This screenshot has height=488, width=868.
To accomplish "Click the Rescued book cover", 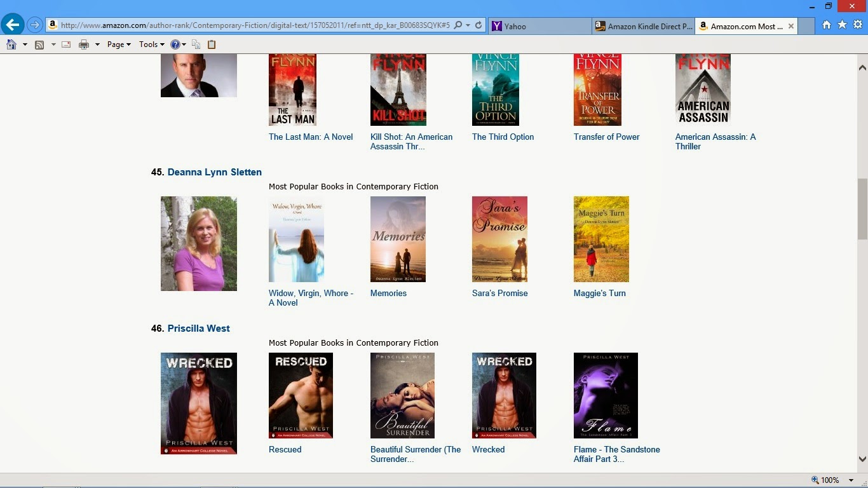I will coord(301,395).
